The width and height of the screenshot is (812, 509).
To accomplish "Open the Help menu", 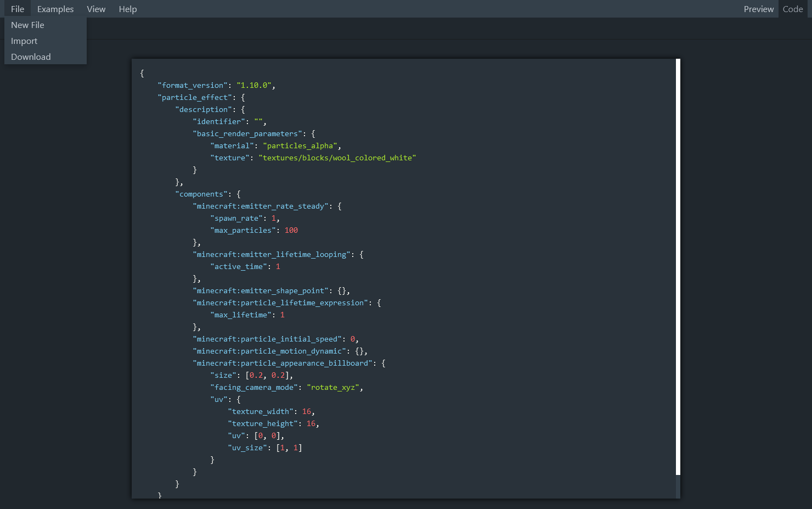I will click(128, 9).
